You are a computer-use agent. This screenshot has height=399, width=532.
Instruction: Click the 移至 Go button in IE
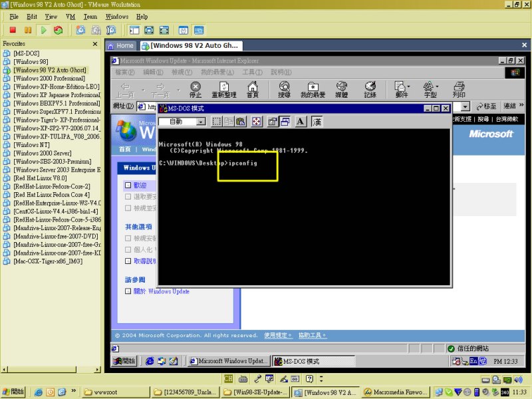coord(486,106)
